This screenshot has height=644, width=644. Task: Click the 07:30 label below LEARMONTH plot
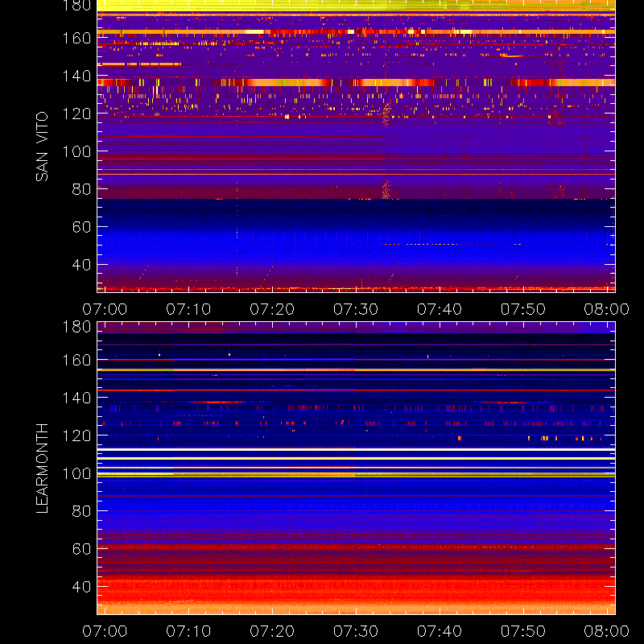click(x=356, y=631)
